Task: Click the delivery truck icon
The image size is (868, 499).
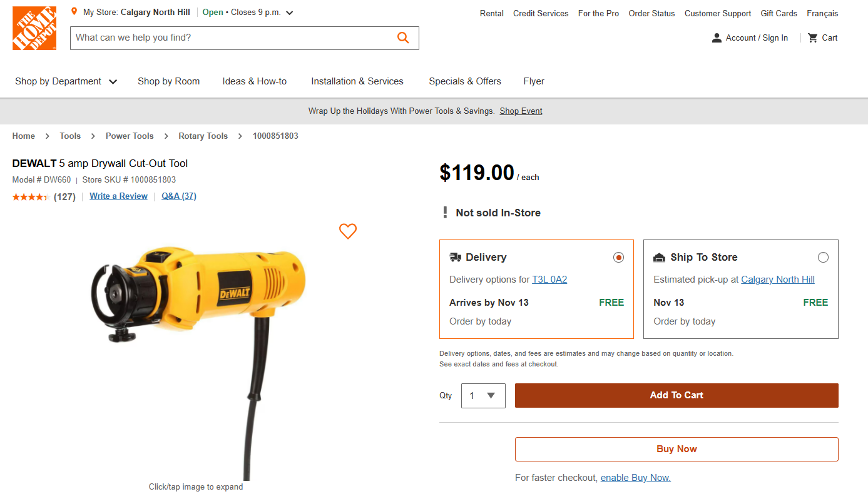Action: pos(456,257)
